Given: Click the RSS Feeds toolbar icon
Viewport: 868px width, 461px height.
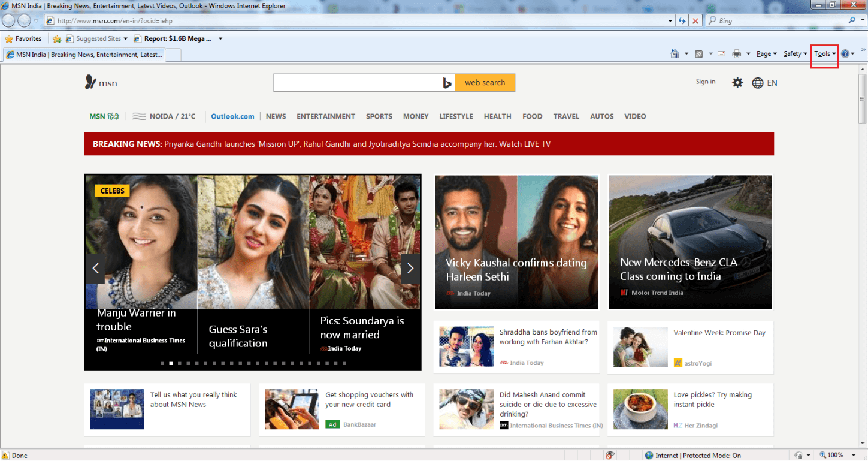Looking at the screenshot, I should pos(699,54).
